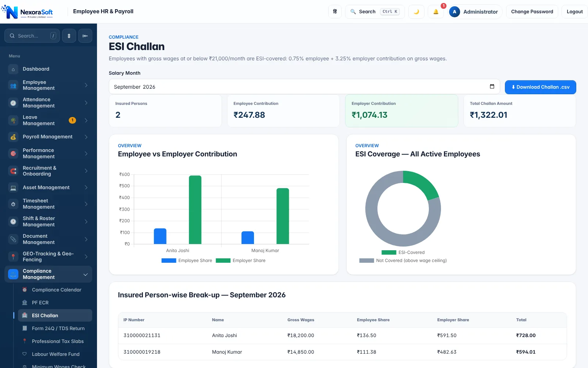
Task: Click the Dashboard home icon
Action: coord(13,69)
